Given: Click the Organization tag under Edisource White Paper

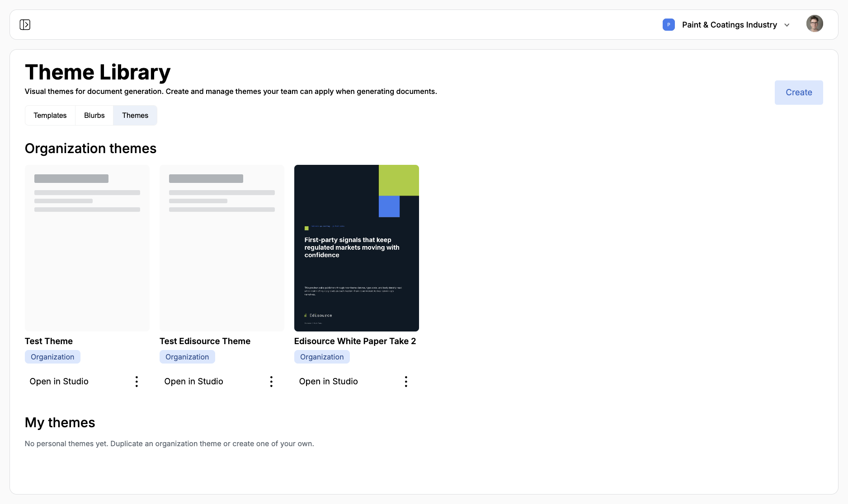Looking at the screenshot, I should [x=322, y=357].
